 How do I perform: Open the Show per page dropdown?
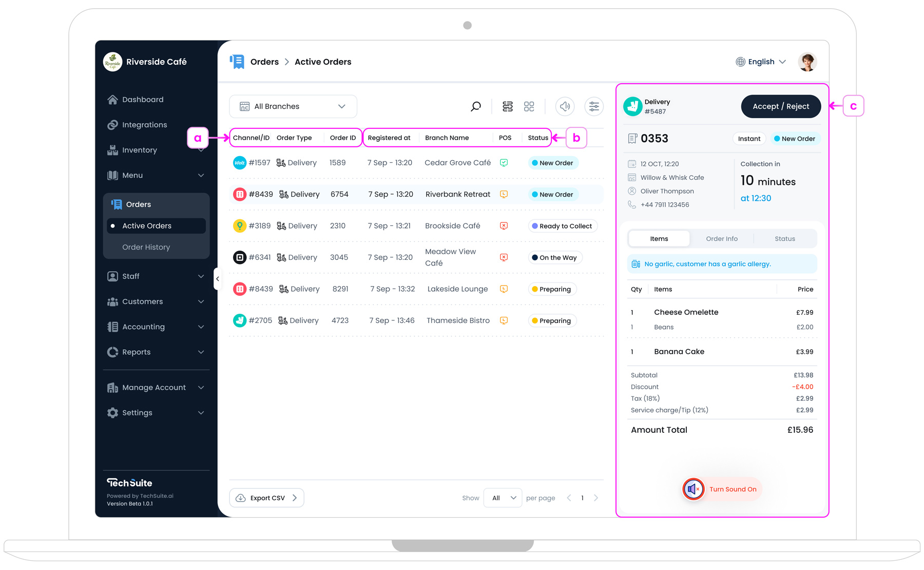[x=502, y=498]
